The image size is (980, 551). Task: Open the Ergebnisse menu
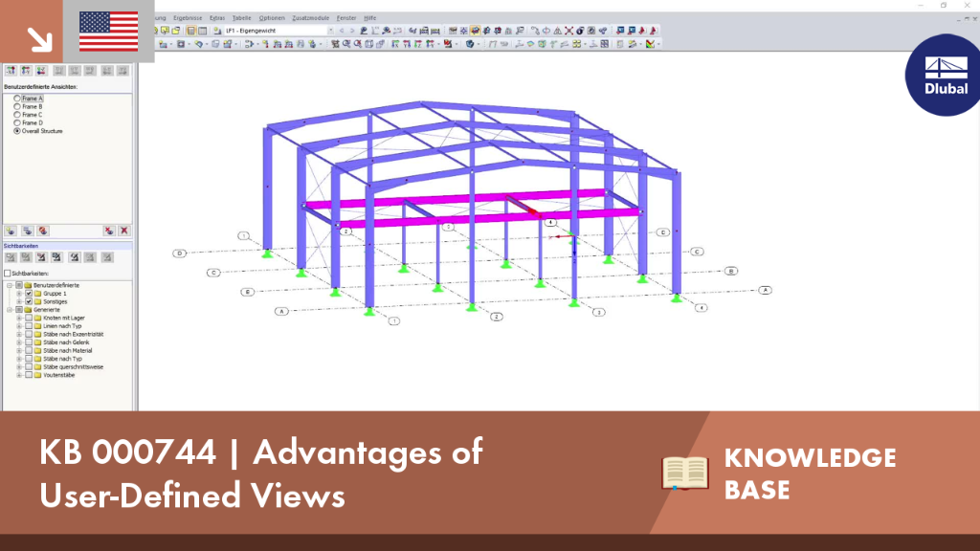[x=188, y=18]
